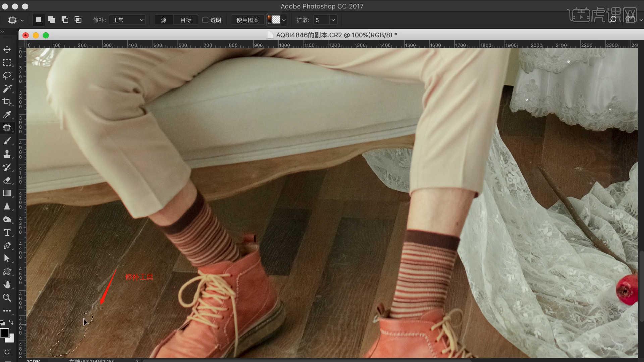Choose Subtract from Selection mode
This screenshot has width=644, height=362.
(x=65, y=20)
